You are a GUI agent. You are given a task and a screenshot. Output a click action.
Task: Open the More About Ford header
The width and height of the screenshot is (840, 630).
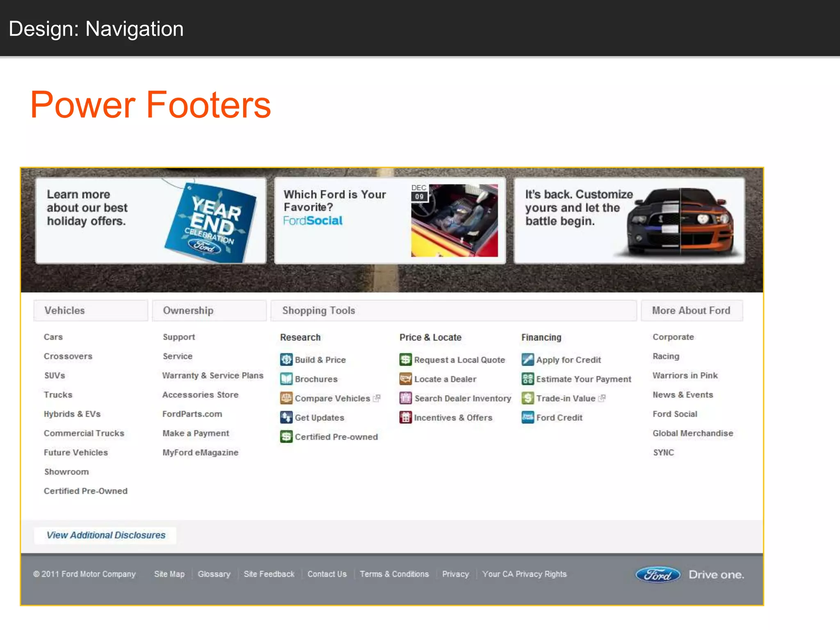click(x=692, y=310)
